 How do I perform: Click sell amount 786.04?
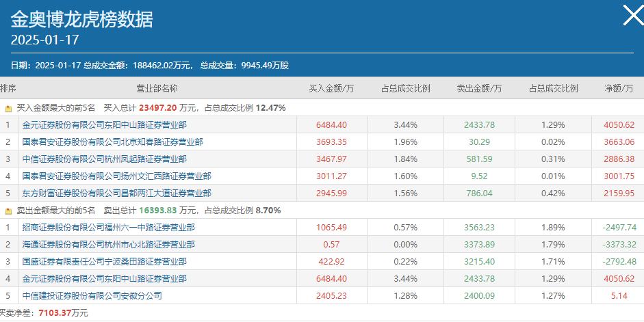[479, 193]
